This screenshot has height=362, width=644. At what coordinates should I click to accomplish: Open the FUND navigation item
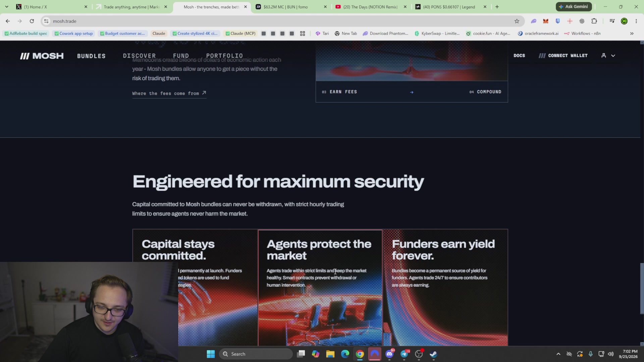[181, 56]
